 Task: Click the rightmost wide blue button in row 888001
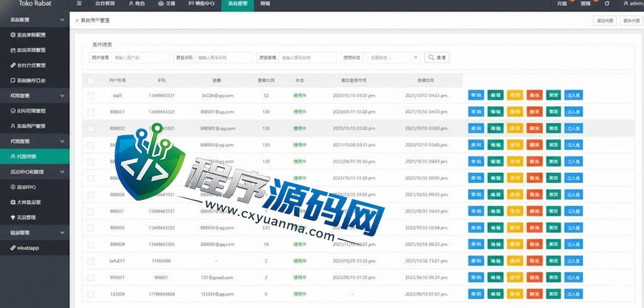coord(574,112)
